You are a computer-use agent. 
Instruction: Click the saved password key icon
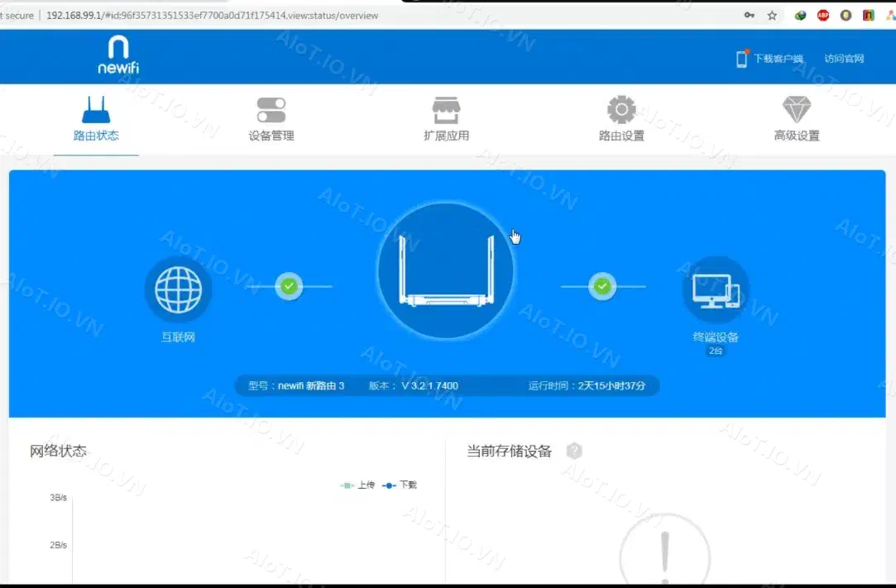[x=749, y=16]
